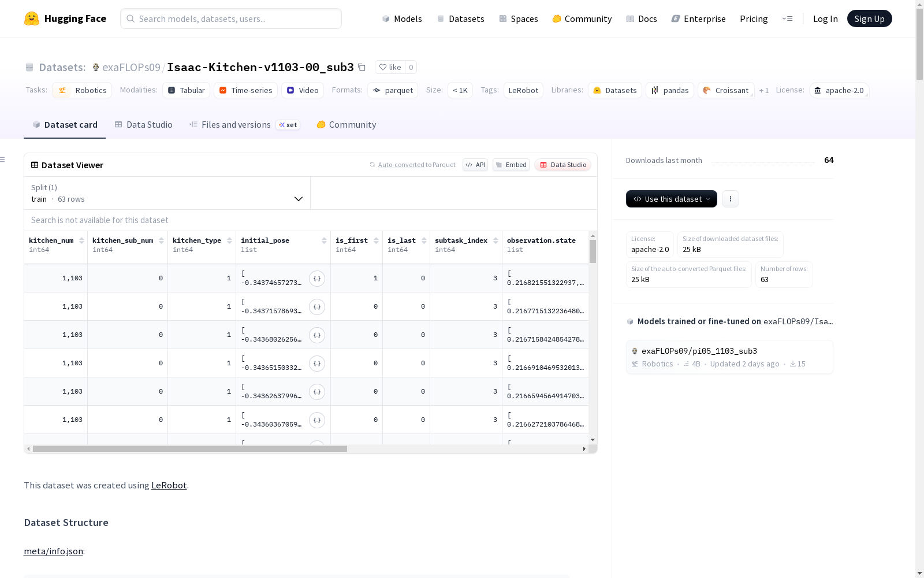Expand JSON for initial_pose -0.34360367059 row
This screenshot has width=924, height=578.
pyautogui.click(x=317, y=420)
